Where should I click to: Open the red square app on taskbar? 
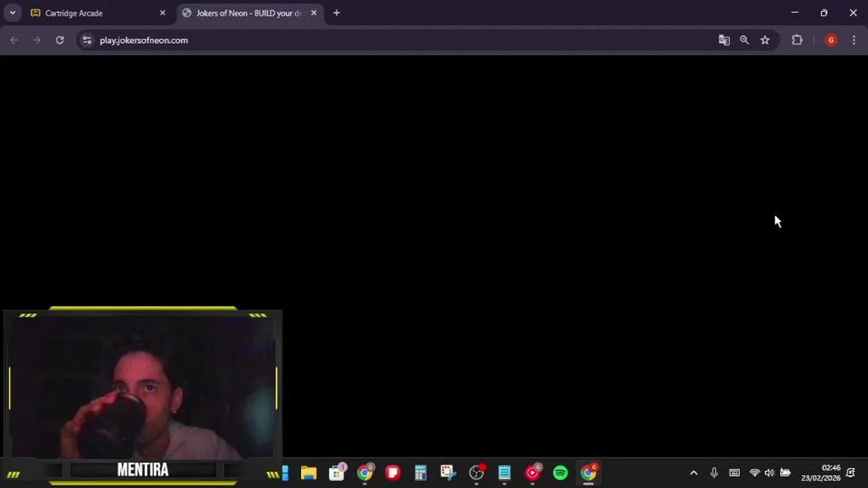(x=393, y=472)
